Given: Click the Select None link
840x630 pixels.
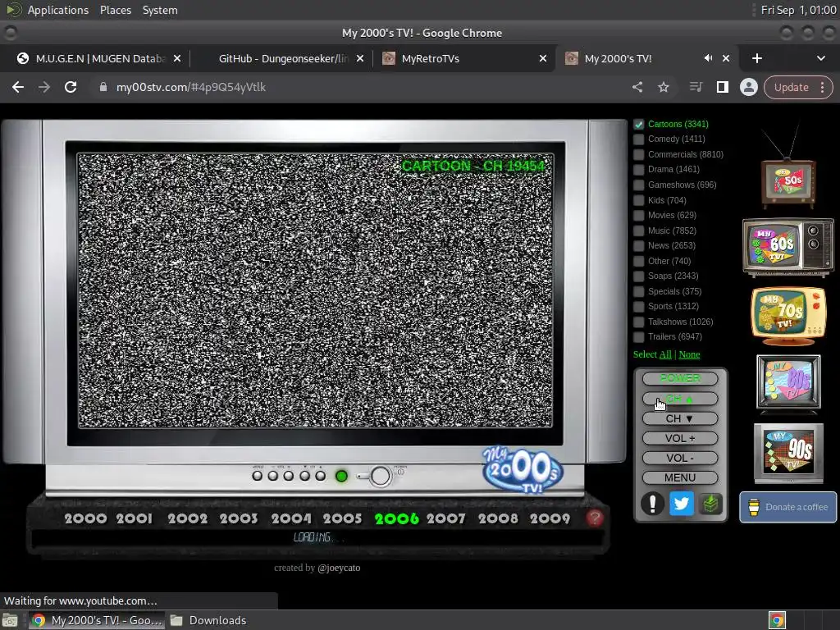Looking at the screenshot, I should pos(689,354).
